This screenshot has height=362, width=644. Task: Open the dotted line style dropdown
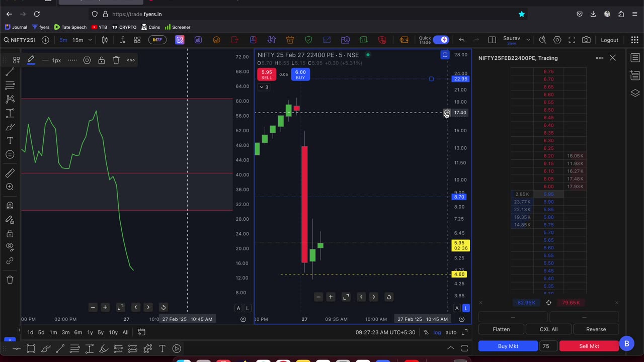pos(72,60)
